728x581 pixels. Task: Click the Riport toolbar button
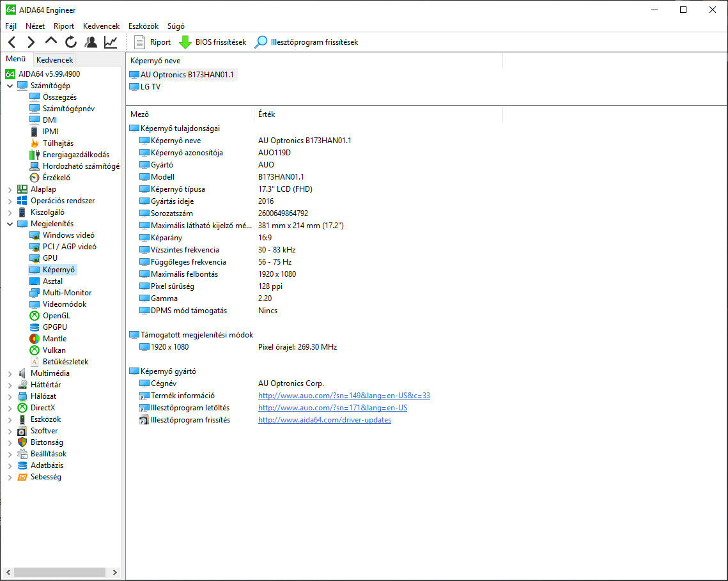tap(152, 42)
